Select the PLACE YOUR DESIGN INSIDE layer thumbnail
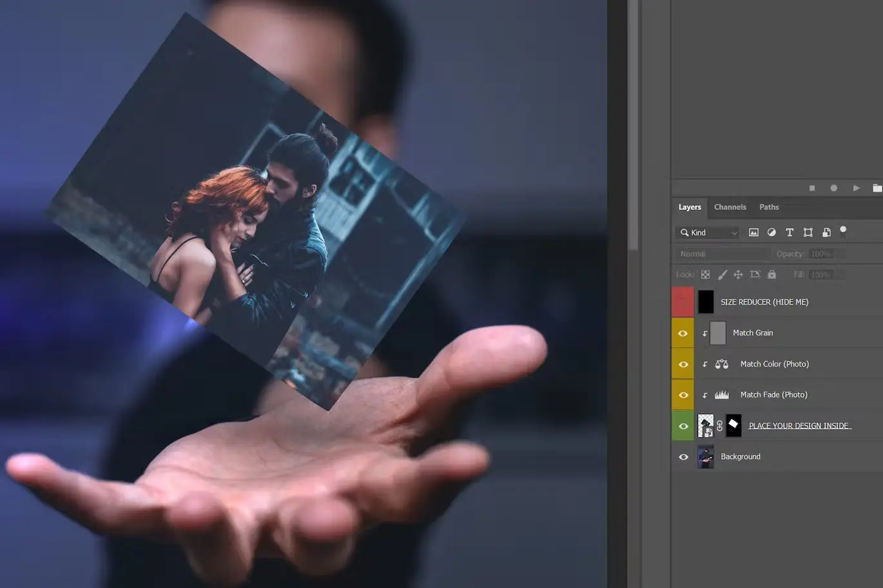Image resolution: width=883 pixels, height=588 pixels. point(705,425)
